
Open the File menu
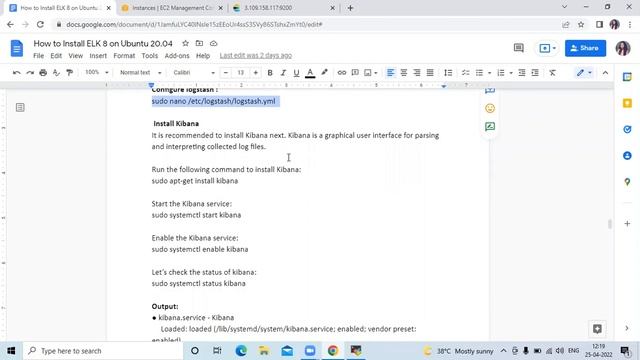click(38, 56)
